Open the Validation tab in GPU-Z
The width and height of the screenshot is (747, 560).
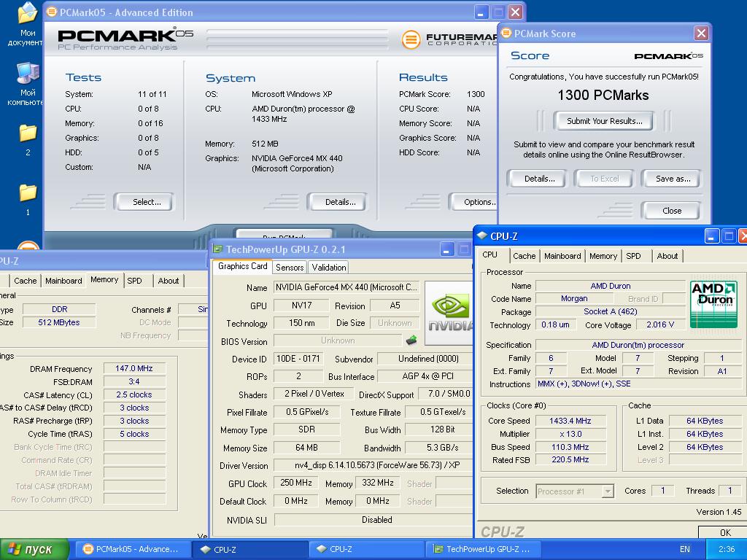pos(329,267)
